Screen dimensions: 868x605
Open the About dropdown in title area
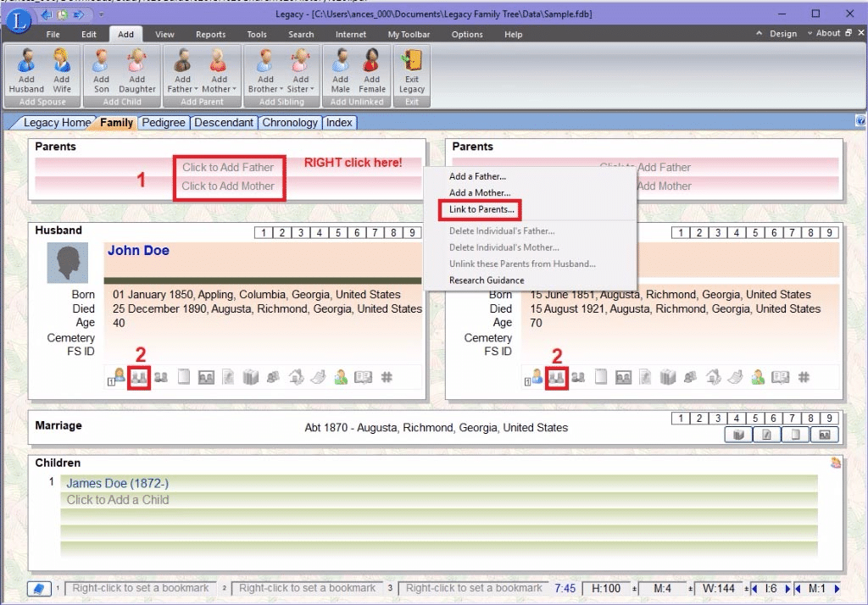pos(824,33)
